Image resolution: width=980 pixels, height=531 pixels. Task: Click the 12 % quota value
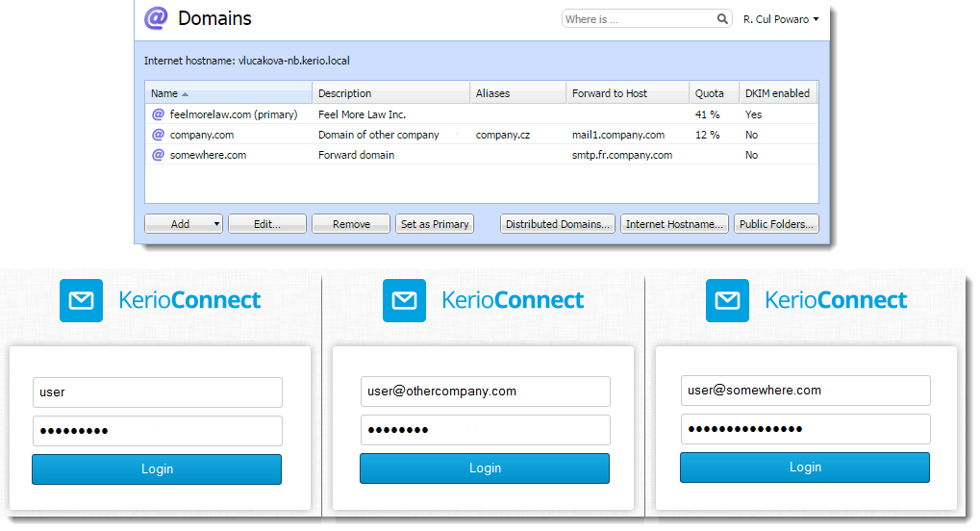[x=708, y=135]
